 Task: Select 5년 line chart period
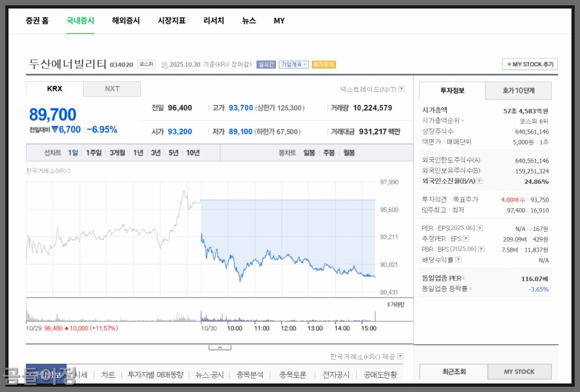[173, 153]
